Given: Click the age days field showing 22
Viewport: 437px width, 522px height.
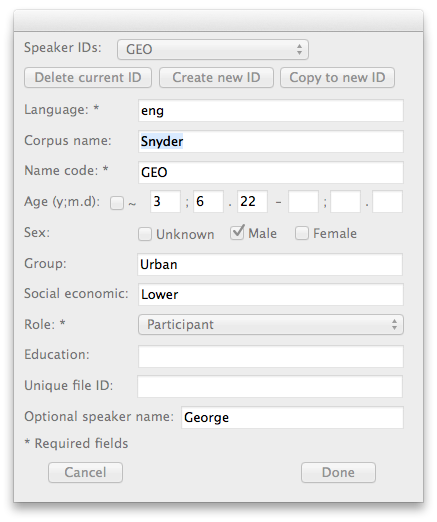Looking at the screenshot, I should point(252,201).
